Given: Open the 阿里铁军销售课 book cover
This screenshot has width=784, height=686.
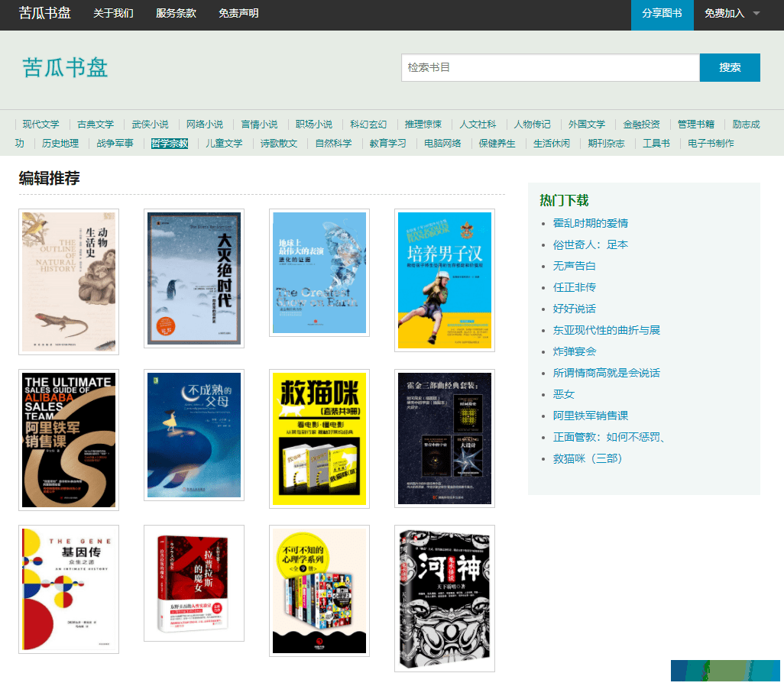Looking at the screenshot, I should [x=69, y=440].
